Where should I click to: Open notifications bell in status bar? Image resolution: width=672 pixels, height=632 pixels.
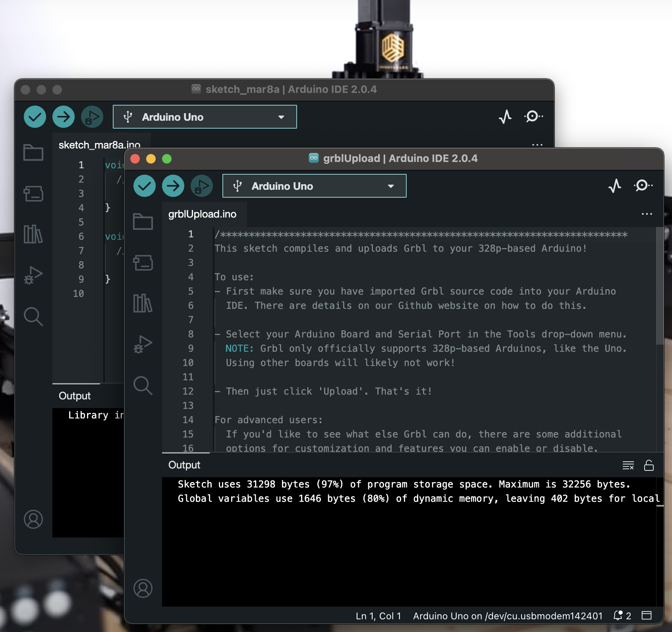622,616
